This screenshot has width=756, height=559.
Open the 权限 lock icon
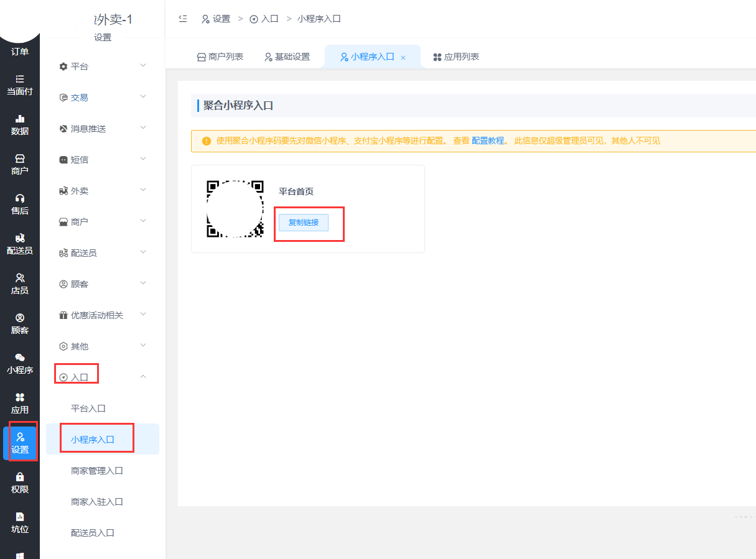(x=20, y=483)
